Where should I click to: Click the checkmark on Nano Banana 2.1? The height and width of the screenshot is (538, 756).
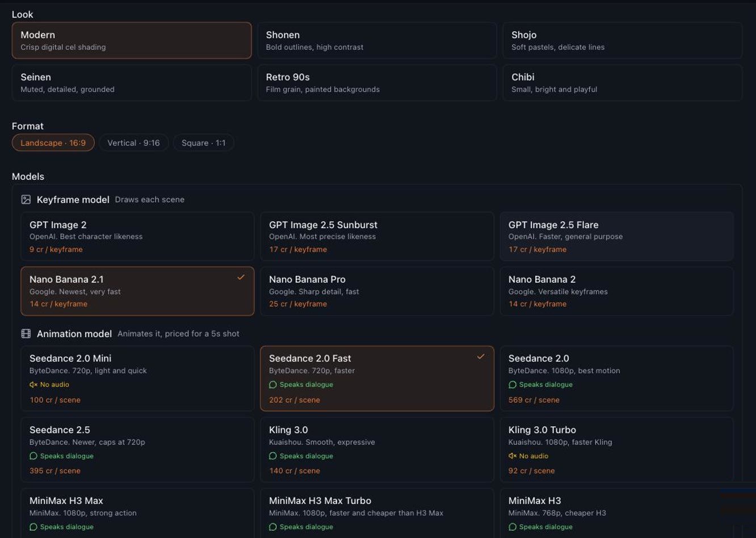[241, 278]
